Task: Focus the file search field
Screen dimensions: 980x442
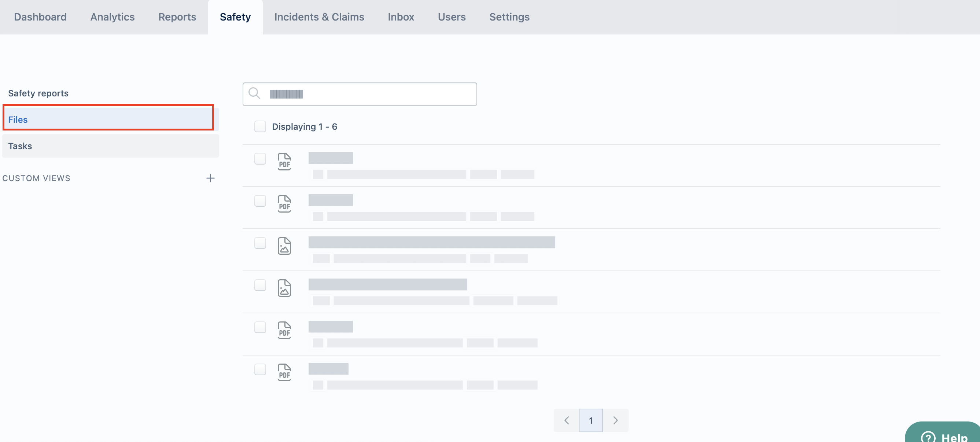Action: pos(360,94)
